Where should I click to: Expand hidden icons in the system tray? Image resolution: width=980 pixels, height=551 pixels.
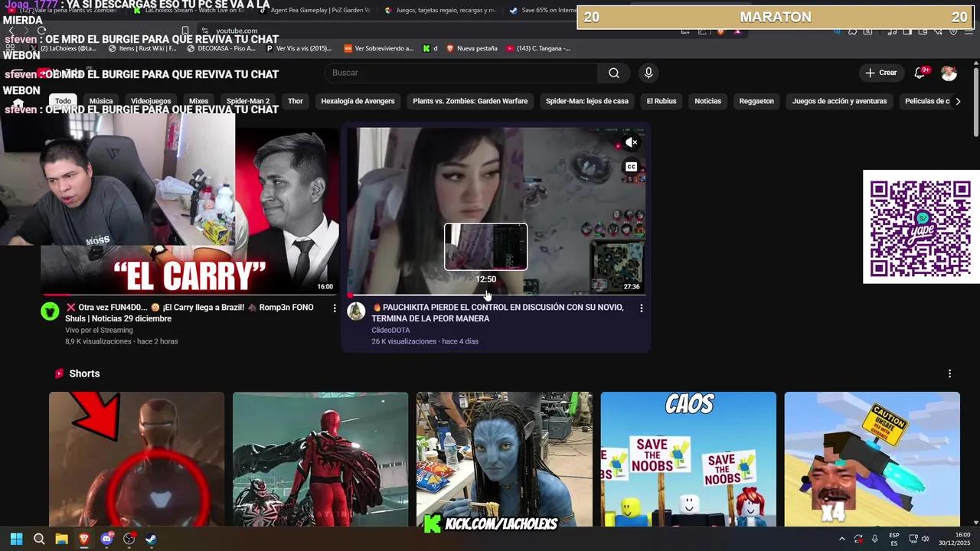pyautogui.click(x=842, y=540)
